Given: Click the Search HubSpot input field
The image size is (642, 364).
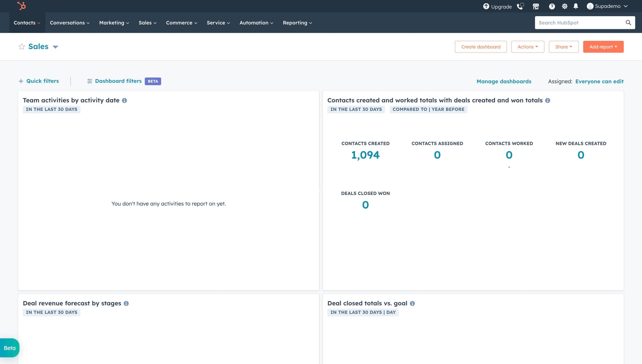Looking at the screenshot, I should click(580, 23).
